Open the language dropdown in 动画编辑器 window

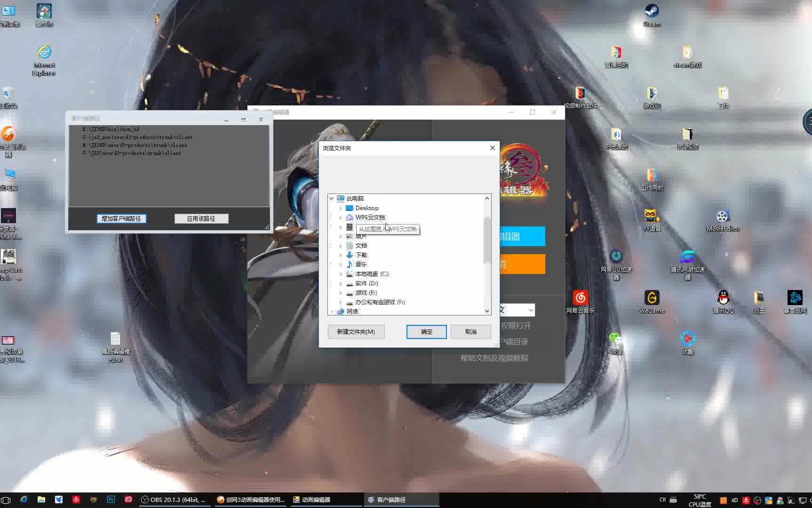531,310
